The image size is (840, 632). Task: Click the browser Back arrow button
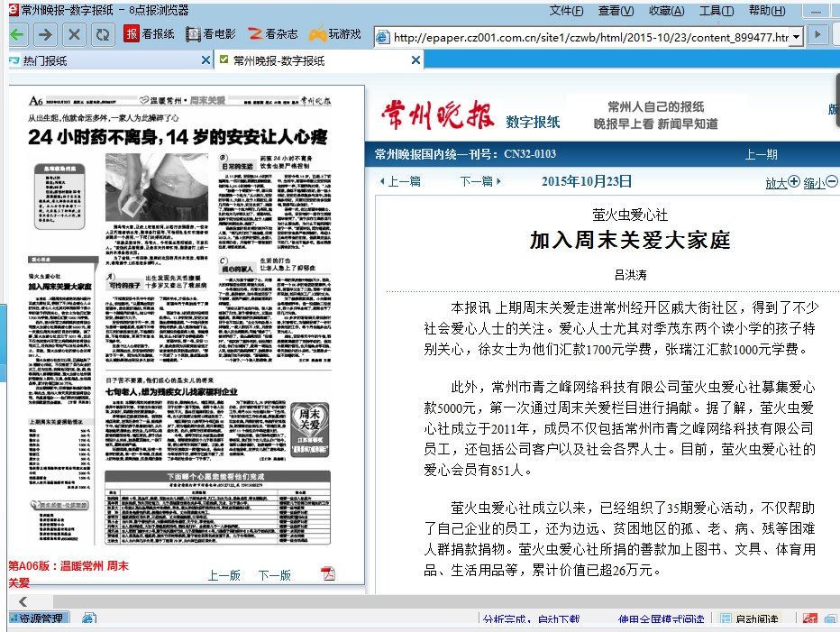(18, 34)
